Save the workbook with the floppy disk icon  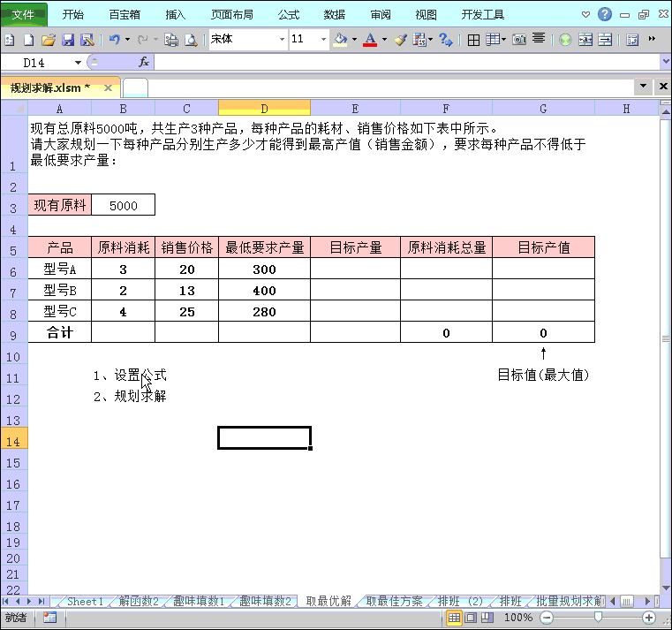point(68,41)
